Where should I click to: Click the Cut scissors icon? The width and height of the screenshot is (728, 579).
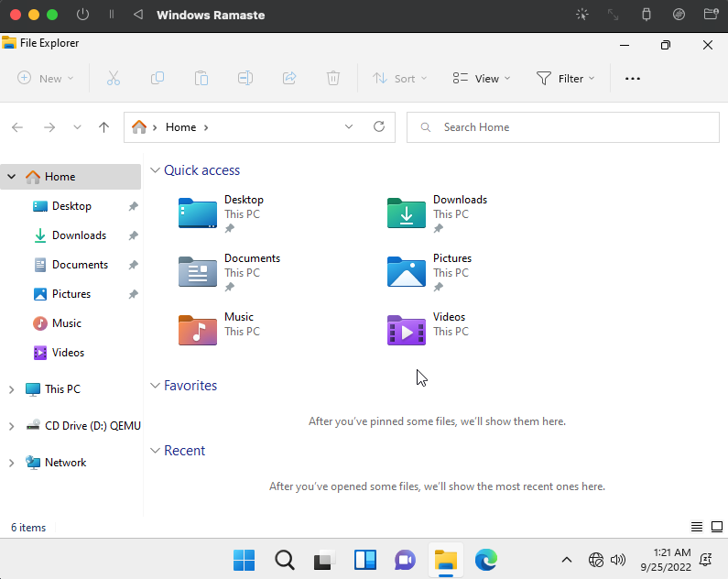(x=114, y=78)
